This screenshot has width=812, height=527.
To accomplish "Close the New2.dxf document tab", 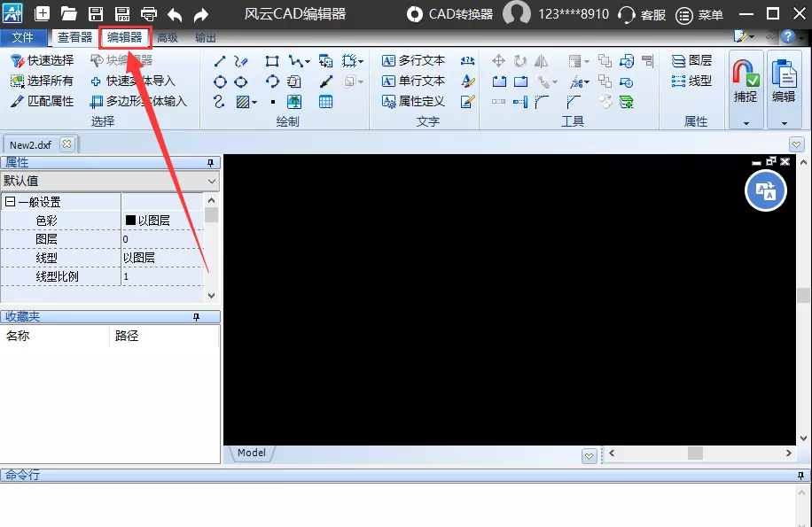I will pyautogui.click(x=66, y=144).
